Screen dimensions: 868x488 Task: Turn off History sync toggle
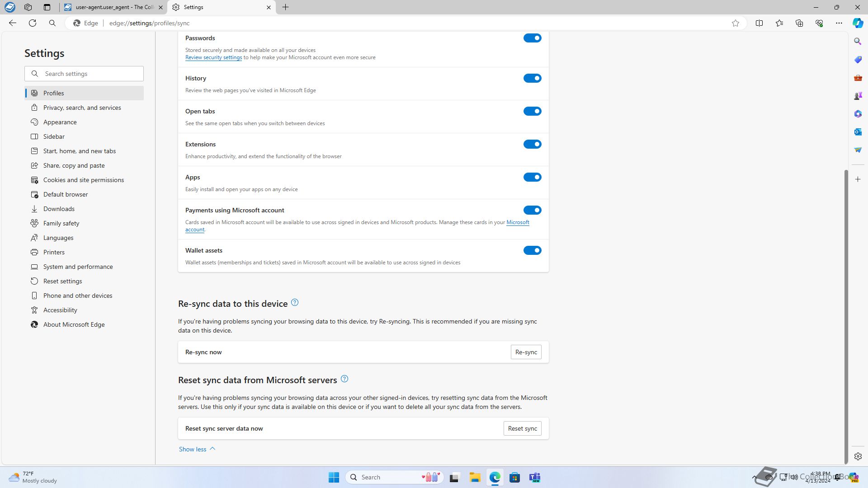tap(532, 79)
